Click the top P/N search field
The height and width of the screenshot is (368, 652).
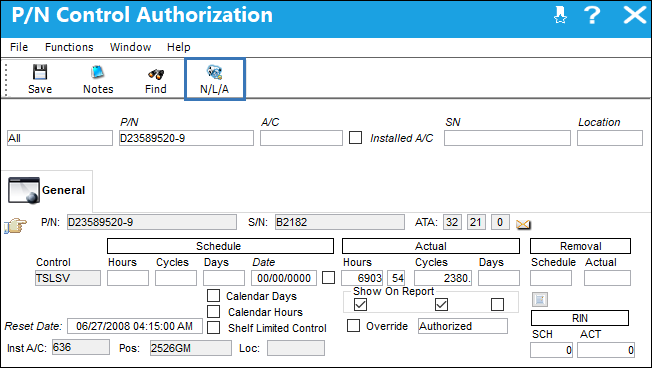tap(186, 138)
